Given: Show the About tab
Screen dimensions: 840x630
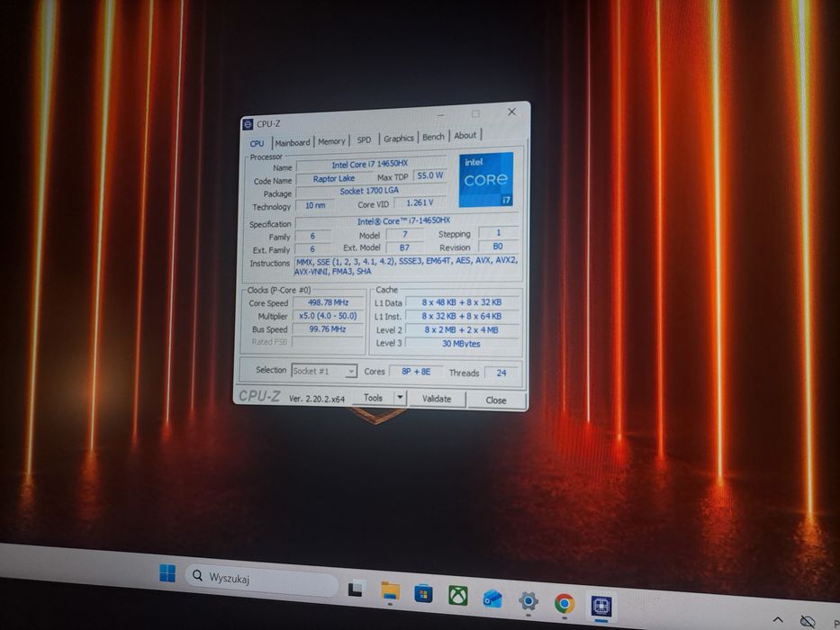Looking at the screenshot, I should click(465, 136).
